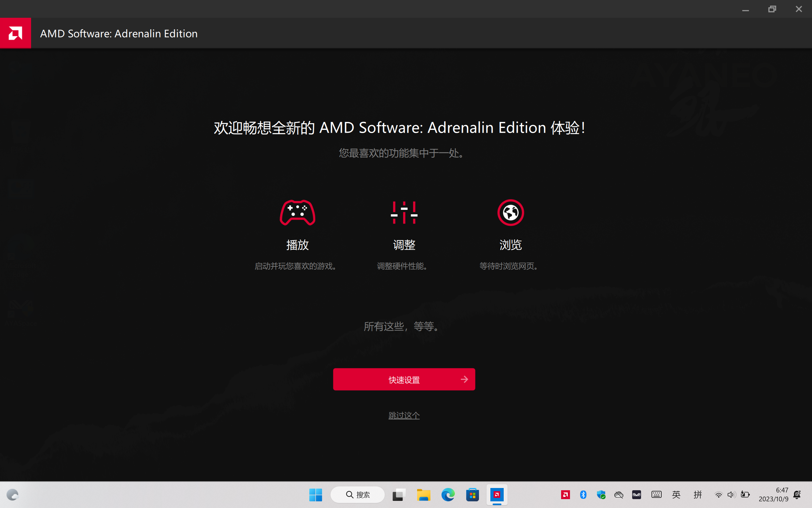Click the AMD logo in the header

16,33
